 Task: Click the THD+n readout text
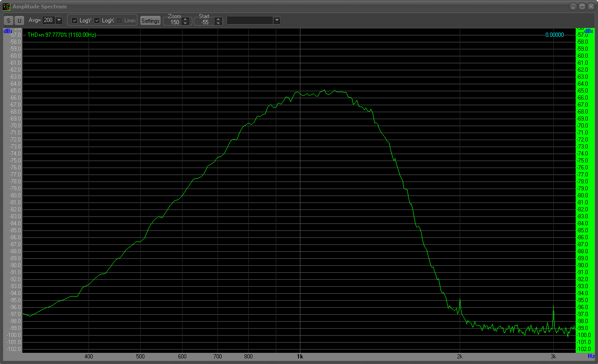62,35
